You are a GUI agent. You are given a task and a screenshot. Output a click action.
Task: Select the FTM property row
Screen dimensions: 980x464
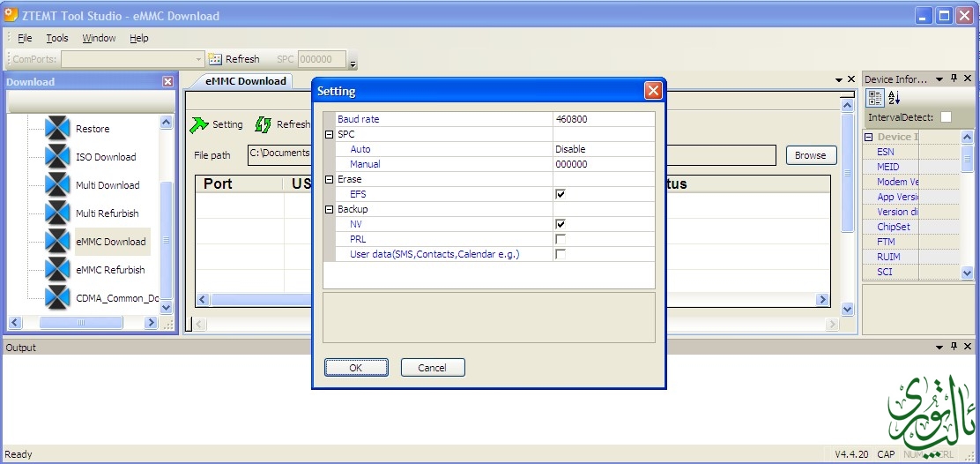tap(911, 242)
